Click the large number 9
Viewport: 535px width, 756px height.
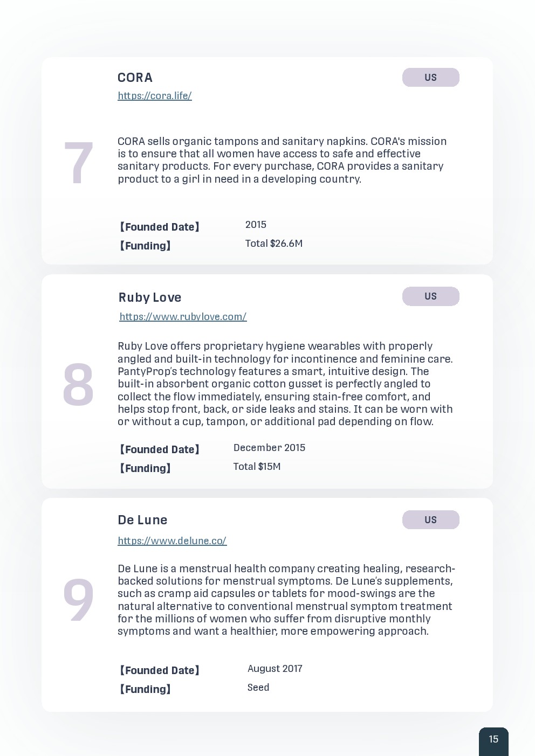click(79, 600)
